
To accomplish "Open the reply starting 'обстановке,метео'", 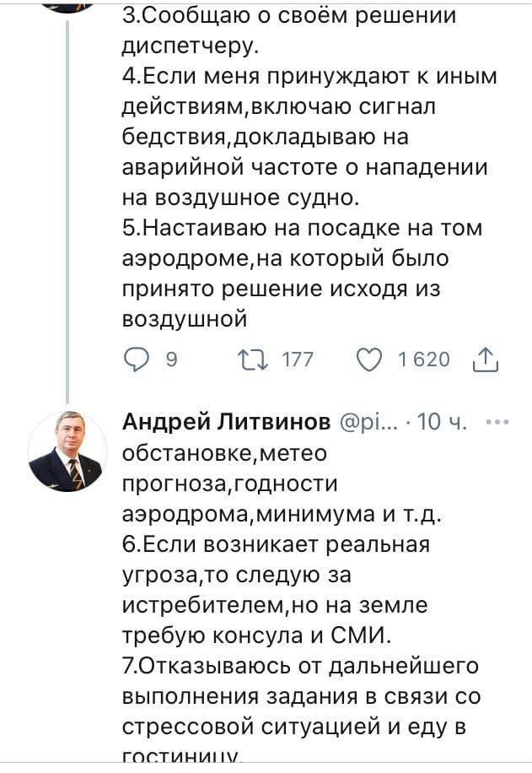I will (224, 453).
